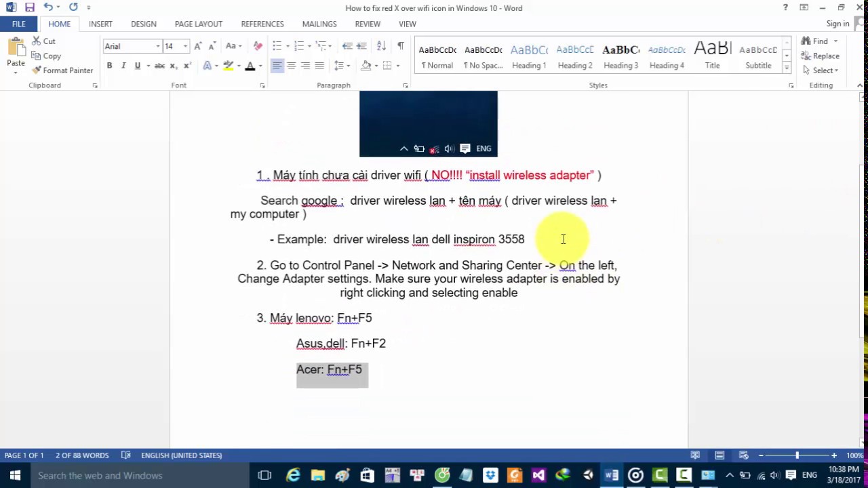Apply the yellow text highlight color
Viewport: 868px width, 488px height.
(229, 65)
